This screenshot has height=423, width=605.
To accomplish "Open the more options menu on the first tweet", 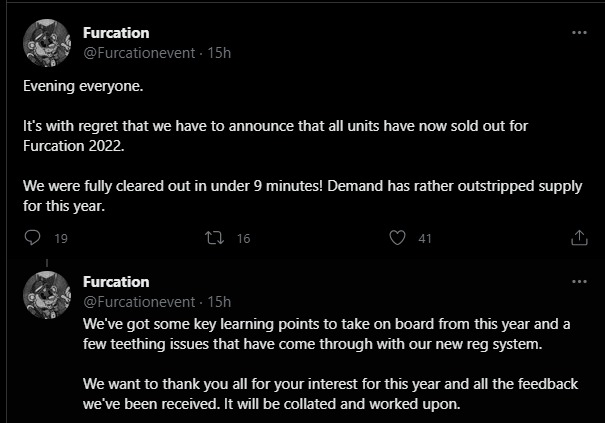I will tap(579, 32).
